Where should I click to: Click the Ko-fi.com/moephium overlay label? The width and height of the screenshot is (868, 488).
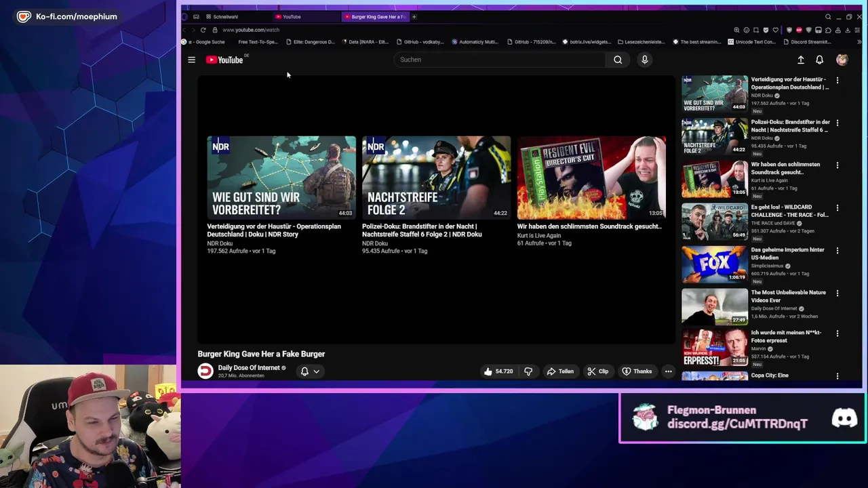tap(76, 16)
